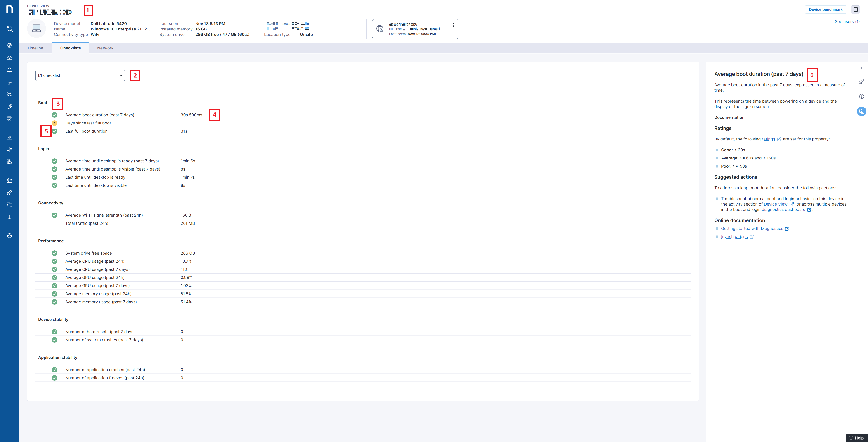Open the alerts bell icon
868x442 pixels.
(9, 70)
